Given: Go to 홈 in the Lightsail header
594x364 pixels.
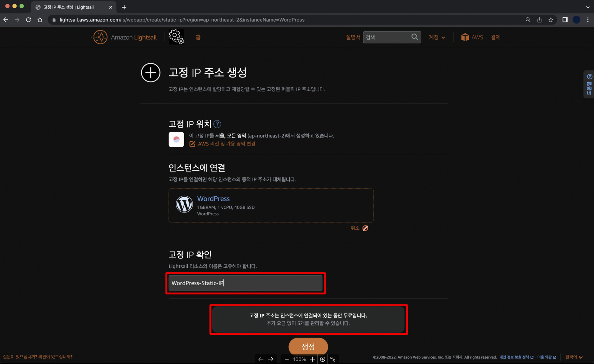Looking at the screenshot, I should [198, 37].
